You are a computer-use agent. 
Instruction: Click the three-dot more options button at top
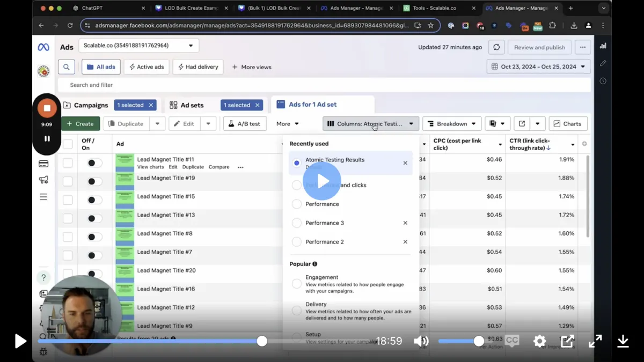tap(583, 47)
